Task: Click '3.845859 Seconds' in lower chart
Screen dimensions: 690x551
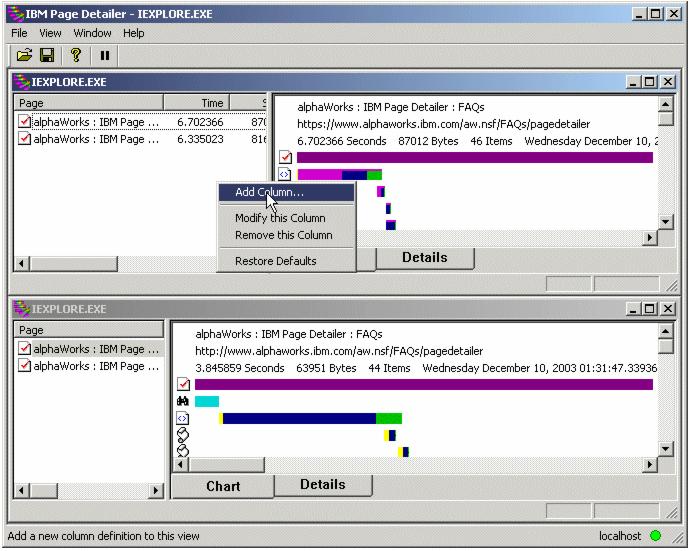Action: [x=239, y=368]
